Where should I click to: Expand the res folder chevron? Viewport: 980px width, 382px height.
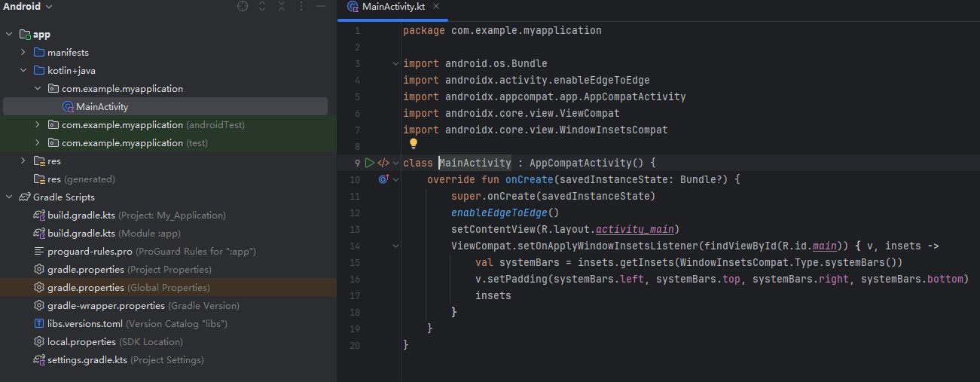click(23, 161)
